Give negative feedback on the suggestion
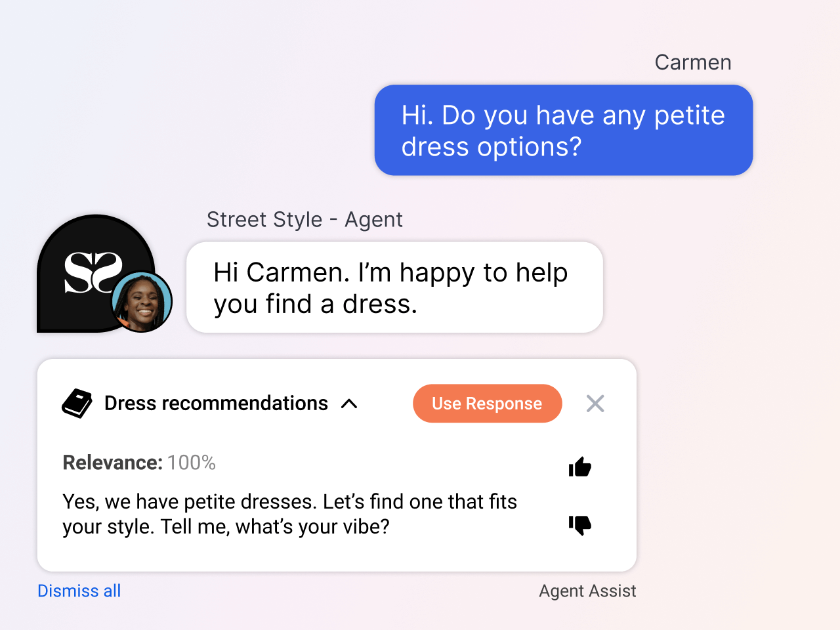This screenshot has width=840, height=630. pos(579,525)
